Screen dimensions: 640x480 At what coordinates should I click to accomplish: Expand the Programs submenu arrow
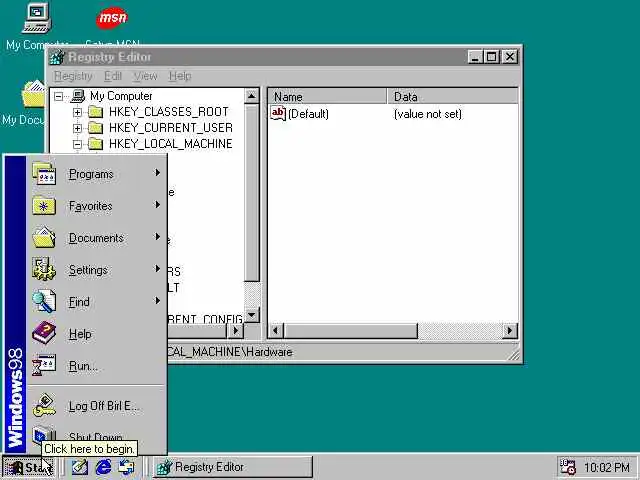pos(158,173)
